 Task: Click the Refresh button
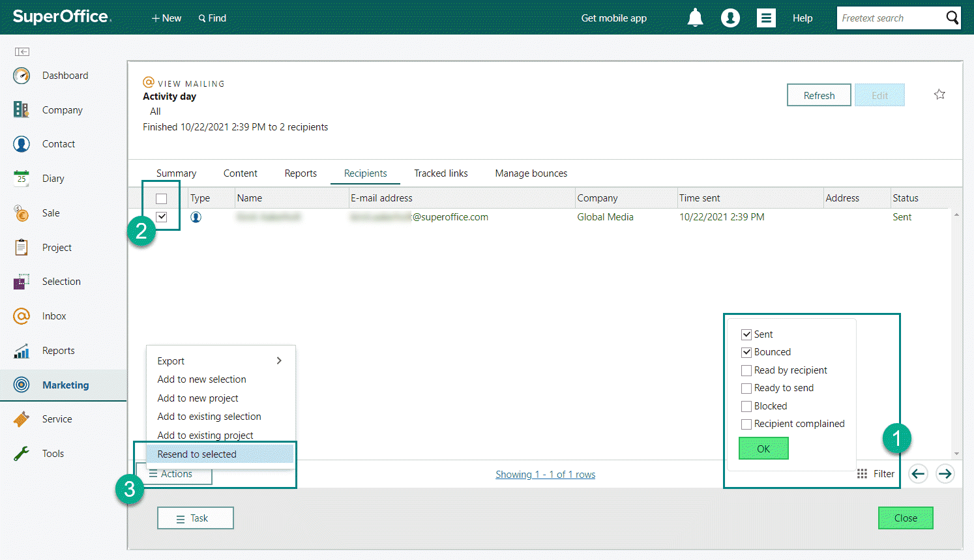pyautogui.click(x=819, y=95)
